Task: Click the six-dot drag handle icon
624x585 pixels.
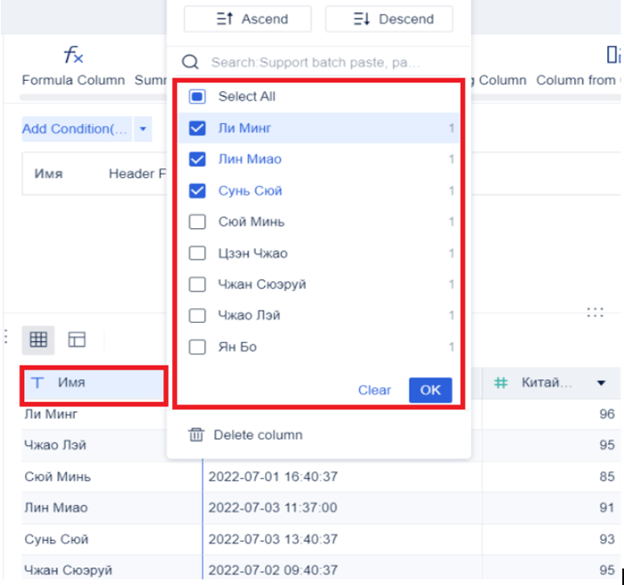Action: coord(595,312)
